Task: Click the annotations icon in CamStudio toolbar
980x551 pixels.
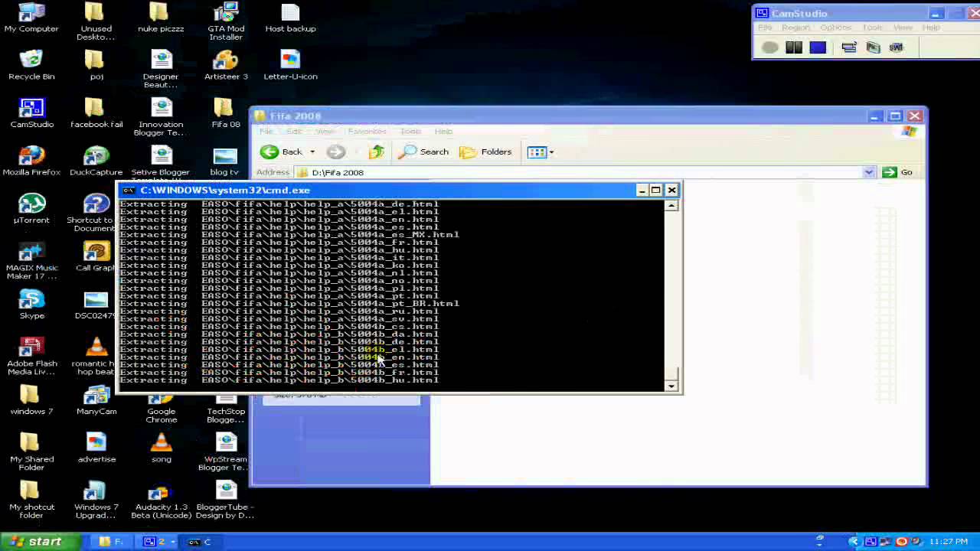Action: (x=850, y=47)
